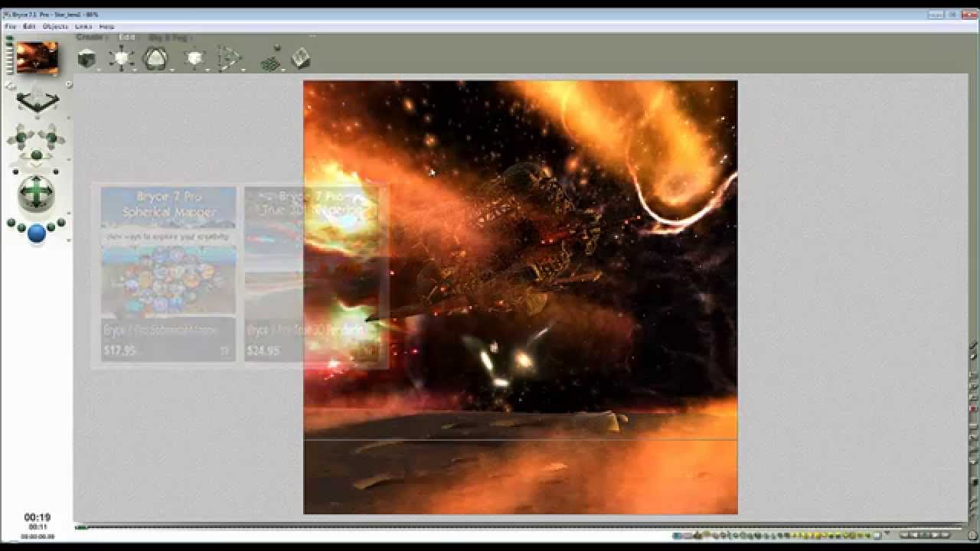Viewport: 980px width, 551px height.
Task: Click the rightmost small render control dot
Action: pos(61,223)
